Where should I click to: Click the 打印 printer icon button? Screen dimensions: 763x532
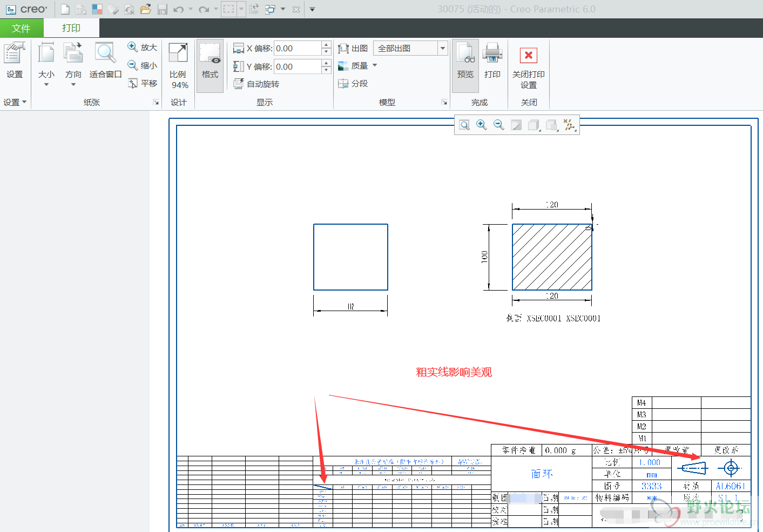492,60
